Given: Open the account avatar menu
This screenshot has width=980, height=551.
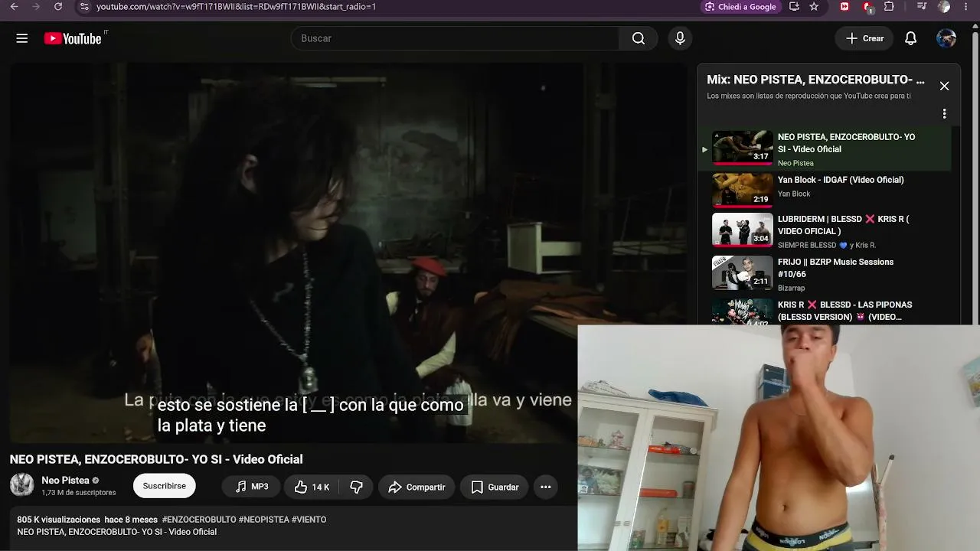Looking at the screenshot, I should [x=946, y=38].
